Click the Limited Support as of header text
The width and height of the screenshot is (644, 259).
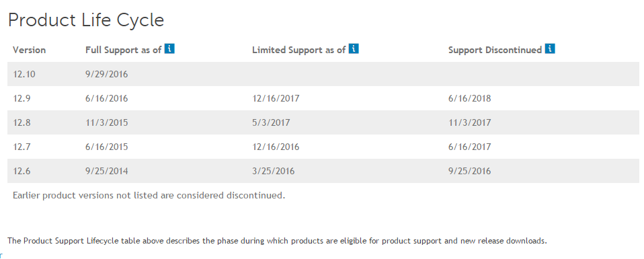(298, 50)
